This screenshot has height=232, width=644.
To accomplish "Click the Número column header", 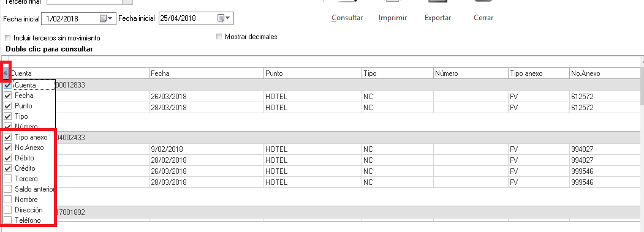I will [x=470, y=73].
